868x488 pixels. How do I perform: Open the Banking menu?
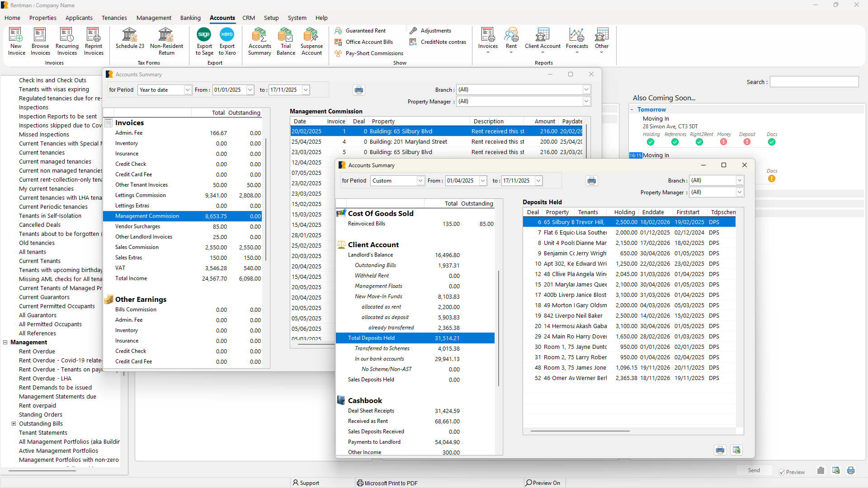pyautogui.click(x=190, y=18)
